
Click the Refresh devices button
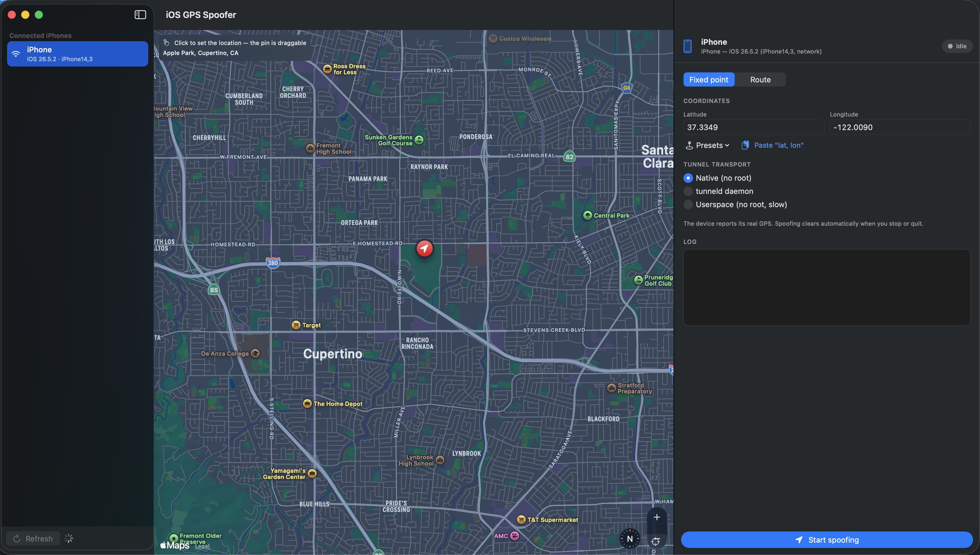[33, 539]
